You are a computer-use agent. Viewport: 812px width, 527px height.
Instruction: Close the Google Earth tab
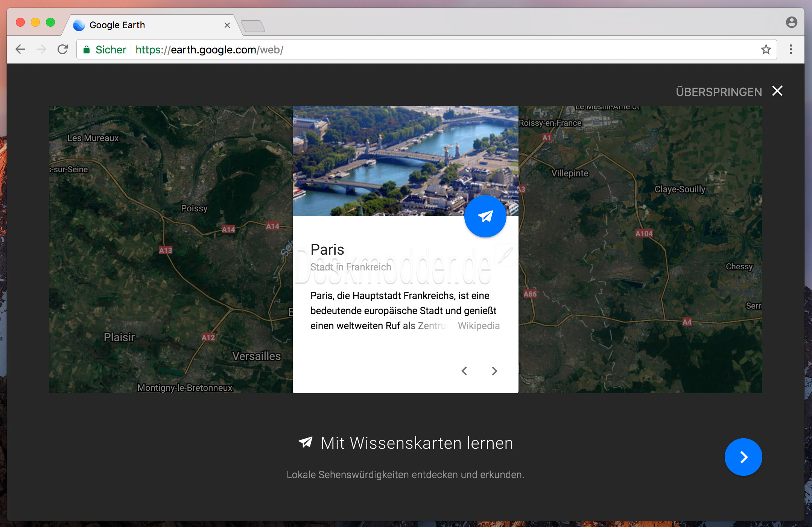click(x=227, y=25)
